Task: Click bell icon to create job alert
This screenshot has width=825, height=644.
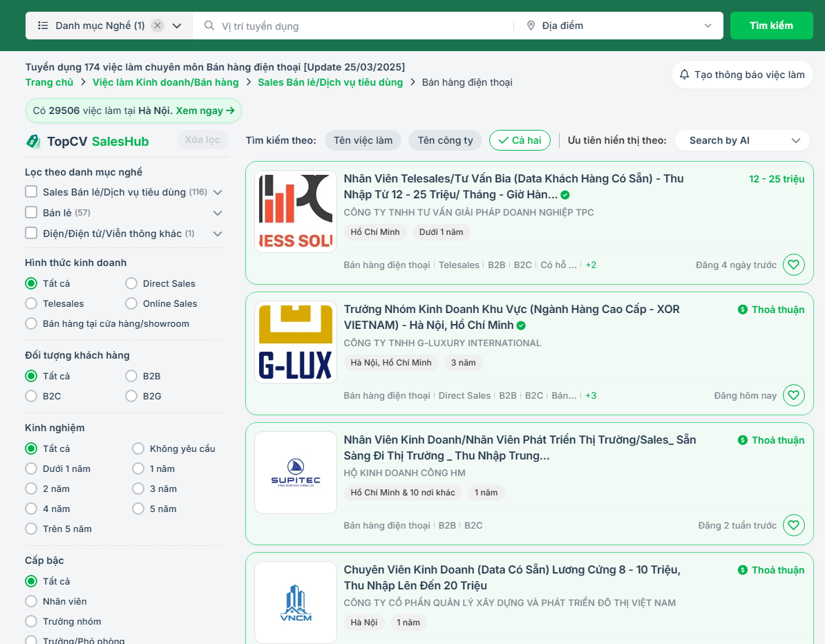Action: tap(684, 75)
